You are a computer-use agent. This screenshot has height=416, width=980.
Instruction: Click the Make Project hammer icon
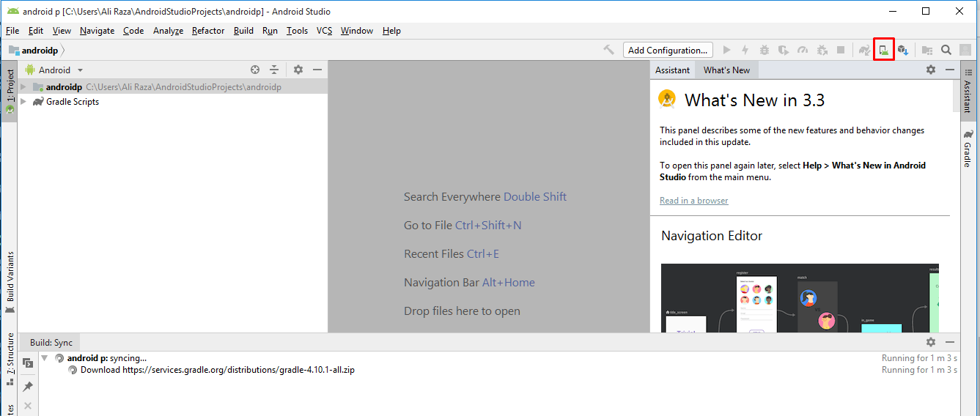(608, 50)
